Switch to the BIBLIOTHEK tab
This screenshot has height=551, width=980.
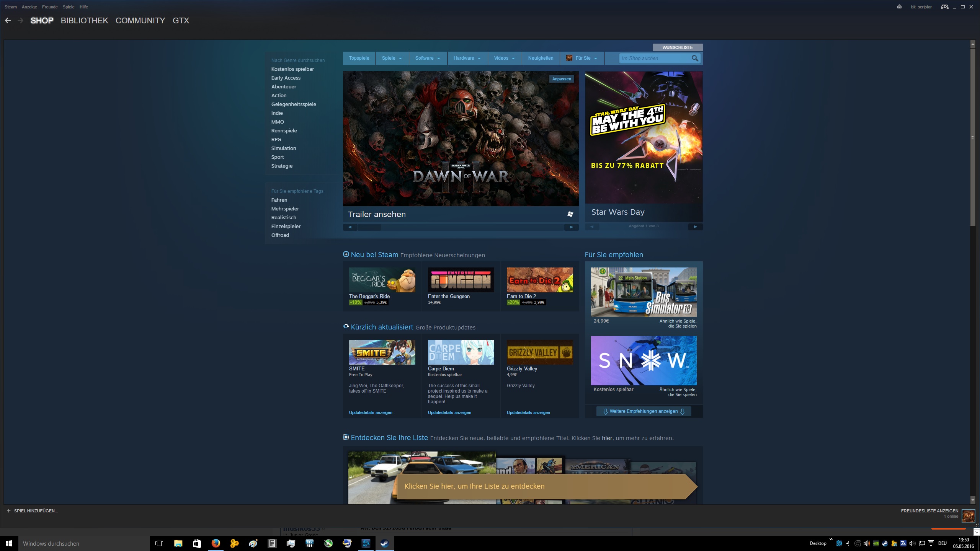[x=84, y=21]
